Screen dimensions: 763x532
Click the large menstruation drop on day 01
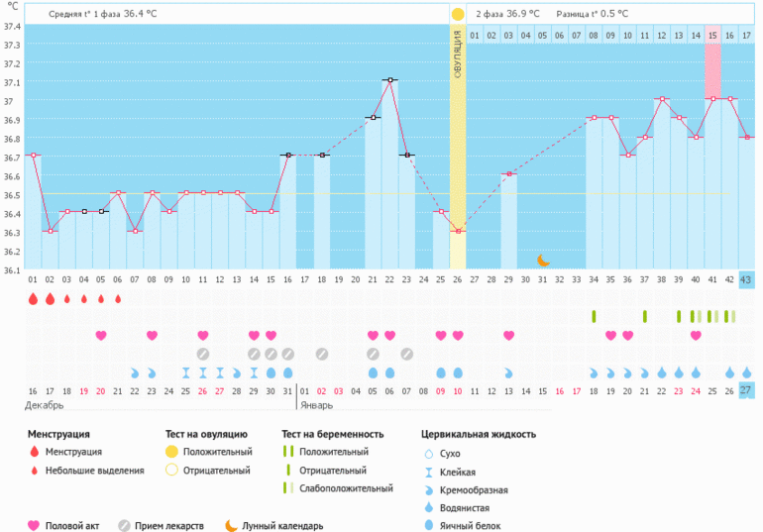[33, 298]
